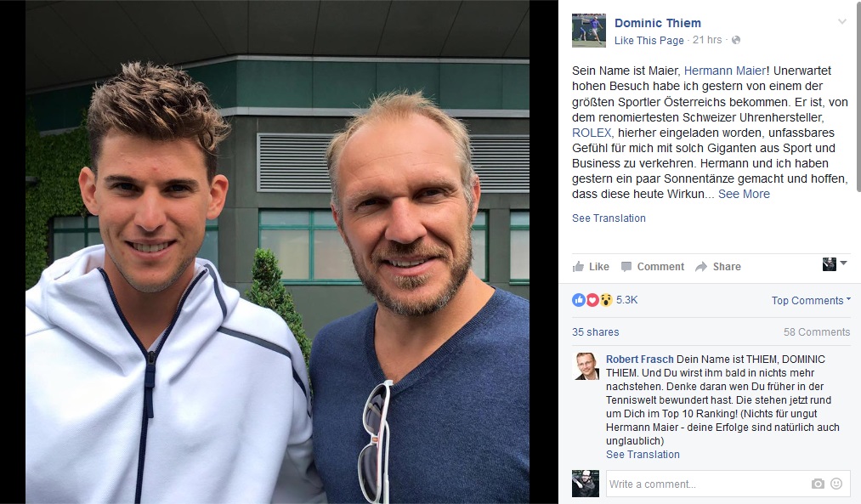
Task: Click the Share arrow icon
Action: tap(701, 267)
